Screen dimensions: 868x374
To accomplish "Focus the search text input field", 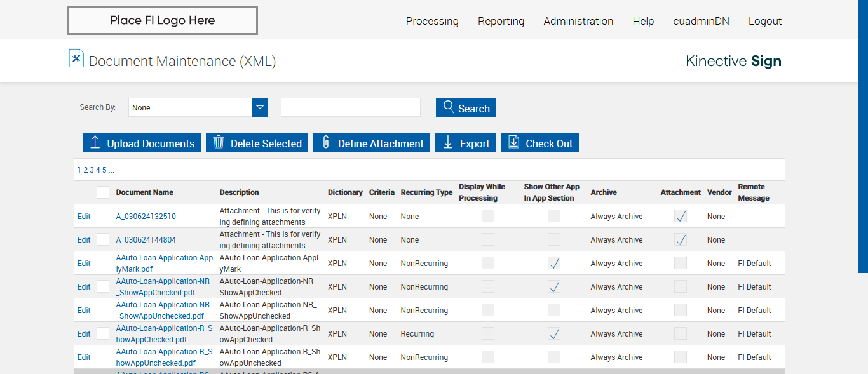I will [x=351, y=107].
